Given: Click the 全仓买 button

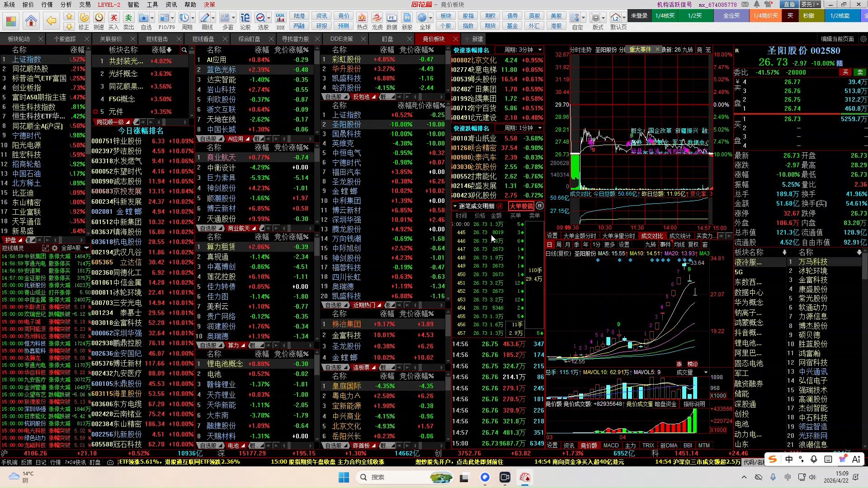Looking at the screenshot, I should [x=731, y=16].
